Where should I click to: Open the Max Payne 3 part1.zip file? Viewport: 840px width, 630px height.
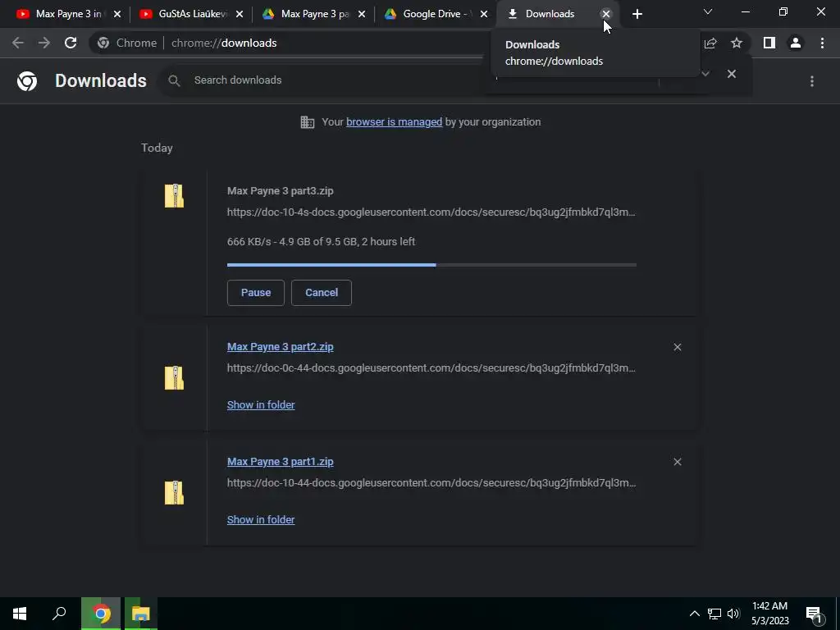281,461
